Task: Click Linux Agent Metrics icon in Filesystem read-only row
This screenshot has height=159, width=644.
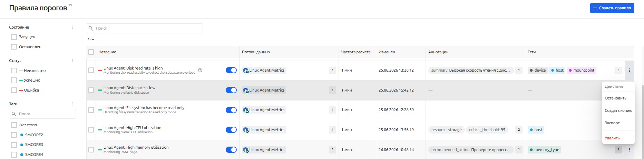Action: pyautogui.click(x=246, y=110)
